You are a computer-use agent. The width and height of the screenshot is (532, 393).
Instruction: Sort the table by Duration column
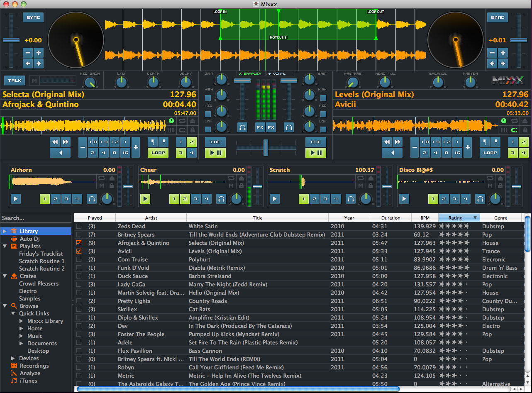coord(390,218)
